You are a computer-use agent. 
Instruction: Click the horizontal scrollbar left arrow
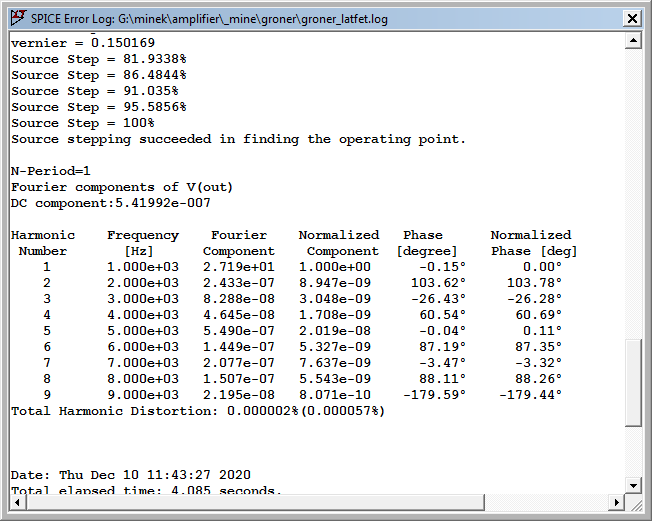[x=17, y=502]
